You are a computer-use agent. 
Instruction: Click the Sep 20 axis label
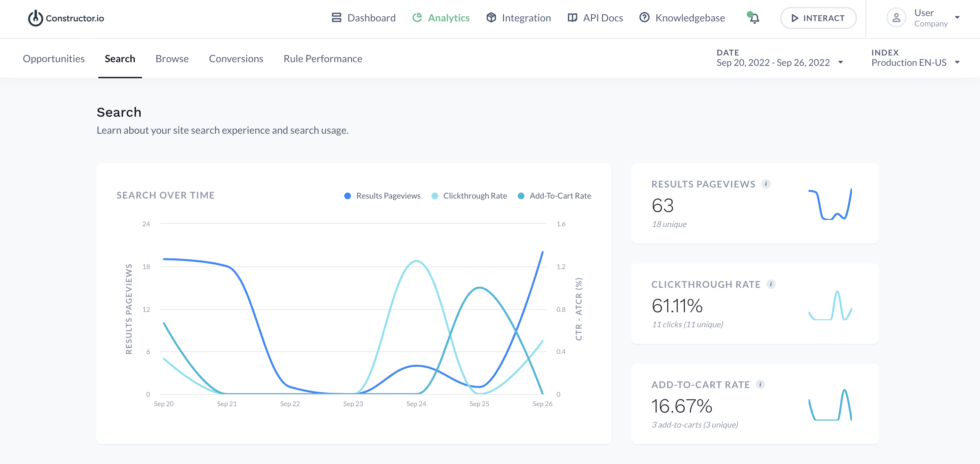[163, 404]
